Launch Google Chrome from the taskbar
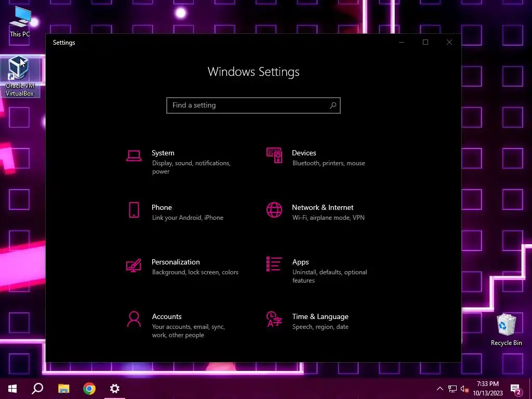Screen dimensions: 532x399 coord(89,389)
